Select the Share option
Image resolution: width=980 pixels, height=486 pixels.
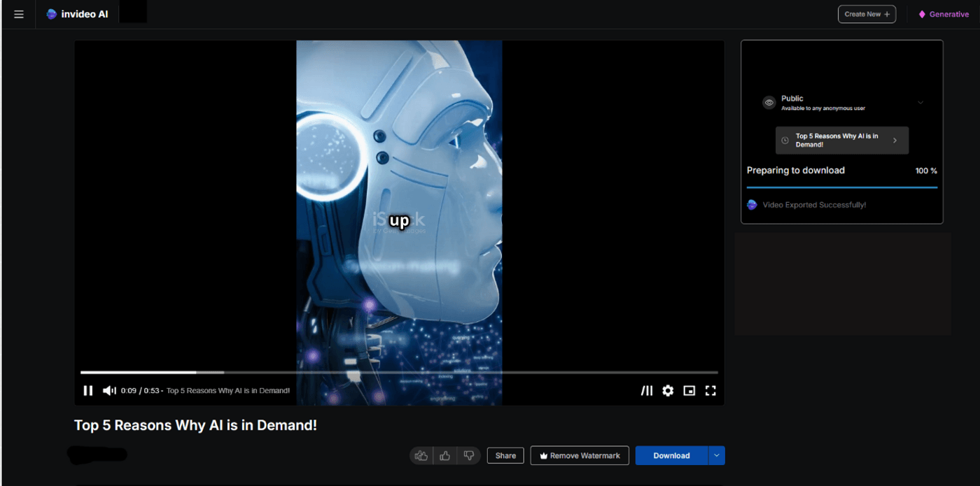click(x=505, y=455)
